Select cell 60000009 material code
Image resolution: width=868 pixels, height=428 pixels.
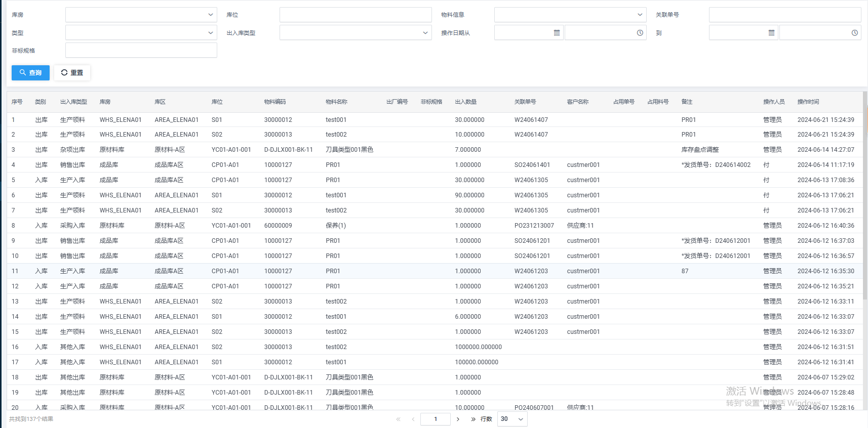278,226
